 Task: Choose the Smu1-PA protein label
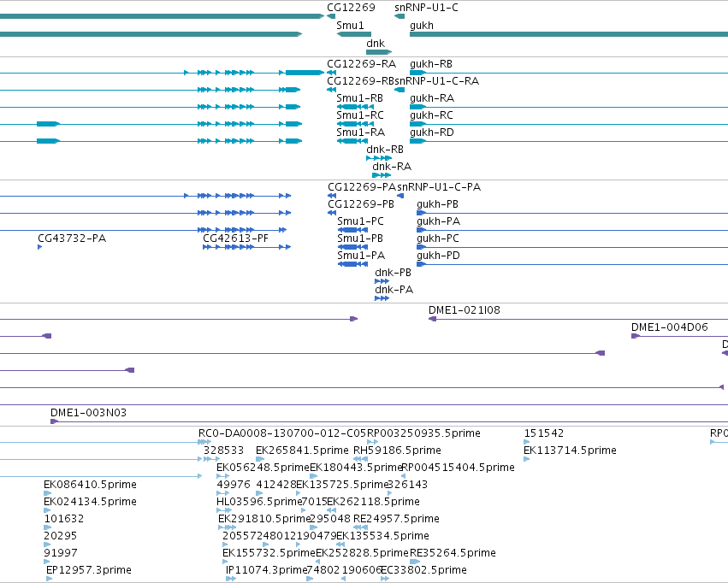pos(361,256)
